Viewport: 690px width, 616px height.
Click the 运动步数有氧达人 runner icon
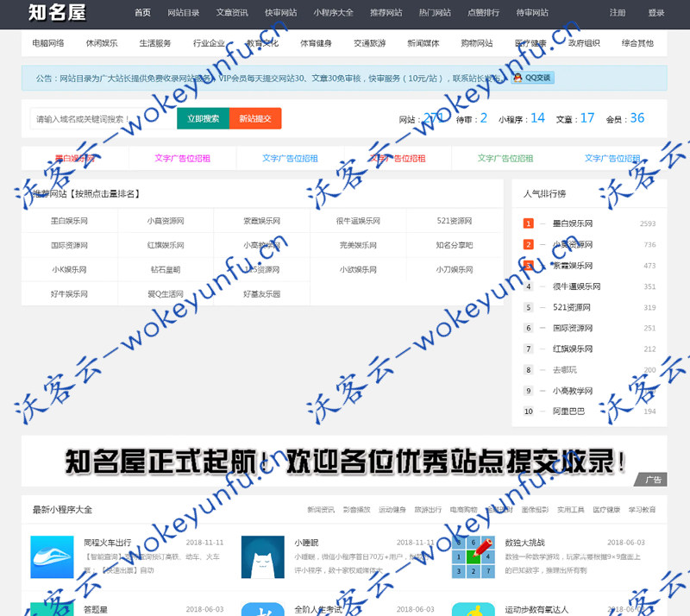[x=474, y=609]
